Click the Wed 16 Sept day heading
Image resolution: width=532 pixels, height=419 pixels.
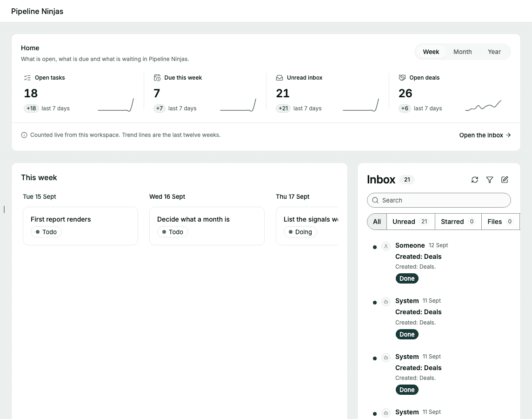(167, 196)
